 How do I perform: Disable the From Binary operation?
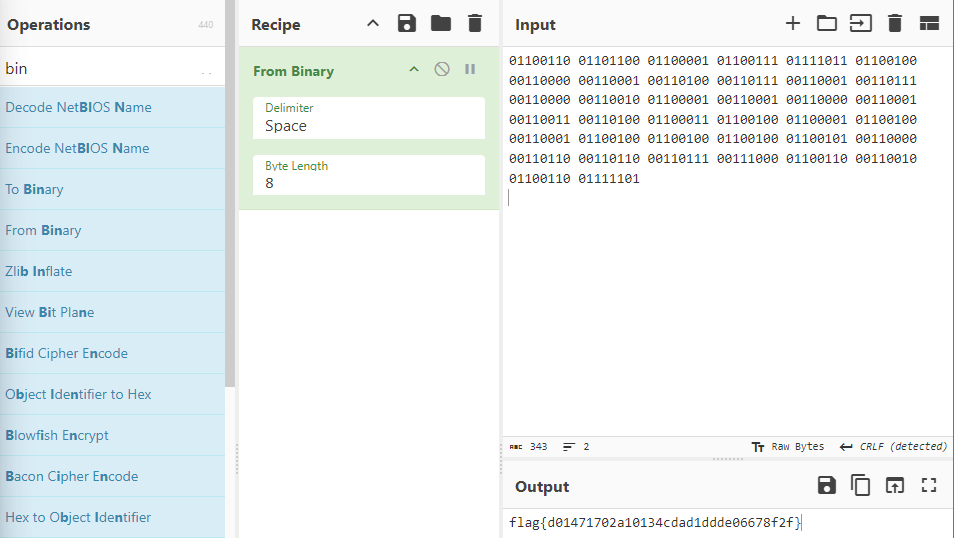tap(442, 69)
